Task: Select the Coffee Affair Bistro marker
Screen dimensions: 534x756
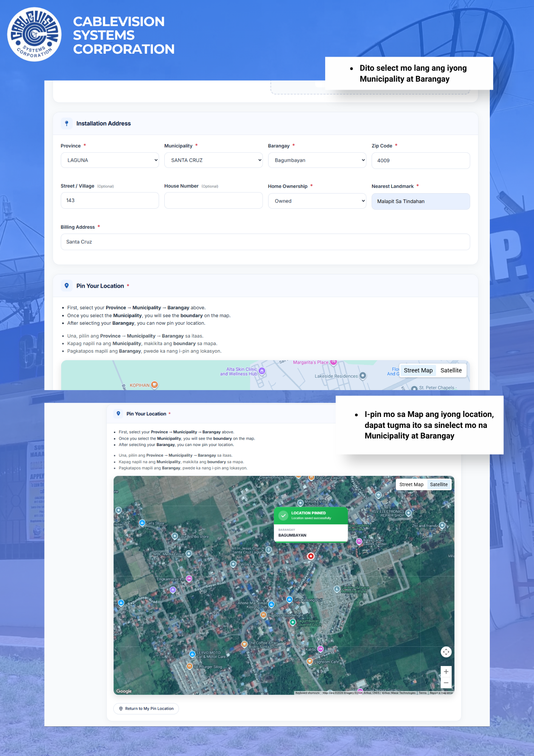Action: [244, 644]
